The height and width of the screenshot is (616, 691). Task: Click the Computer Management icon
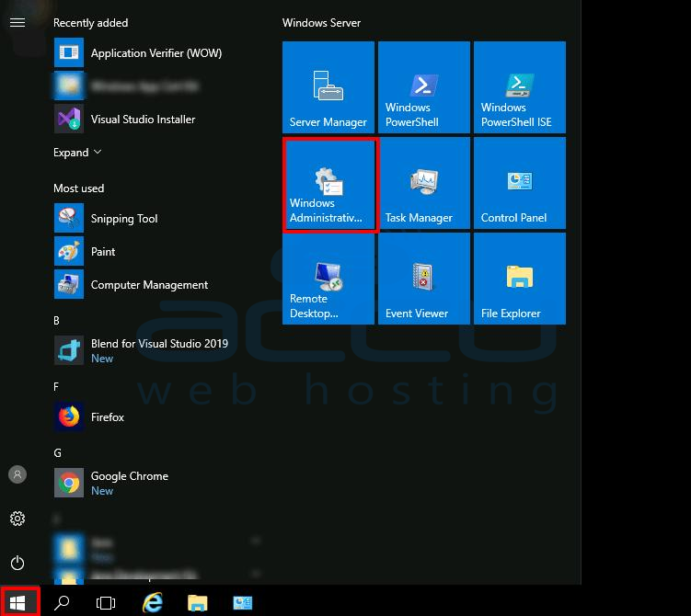(x=69, y=284)
